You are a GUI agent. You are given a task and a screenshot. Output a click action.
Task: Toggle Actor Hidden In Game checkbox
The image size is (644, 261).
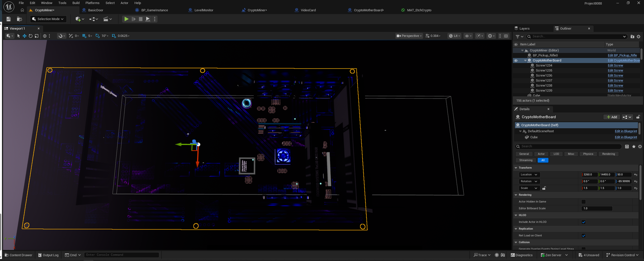pos(583,202)
